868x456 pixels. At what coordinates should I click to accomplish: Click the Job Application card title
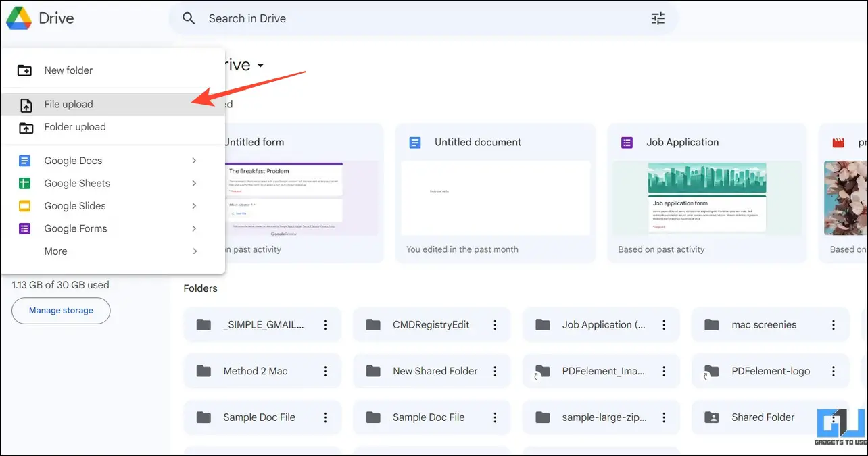click(683, 143)
